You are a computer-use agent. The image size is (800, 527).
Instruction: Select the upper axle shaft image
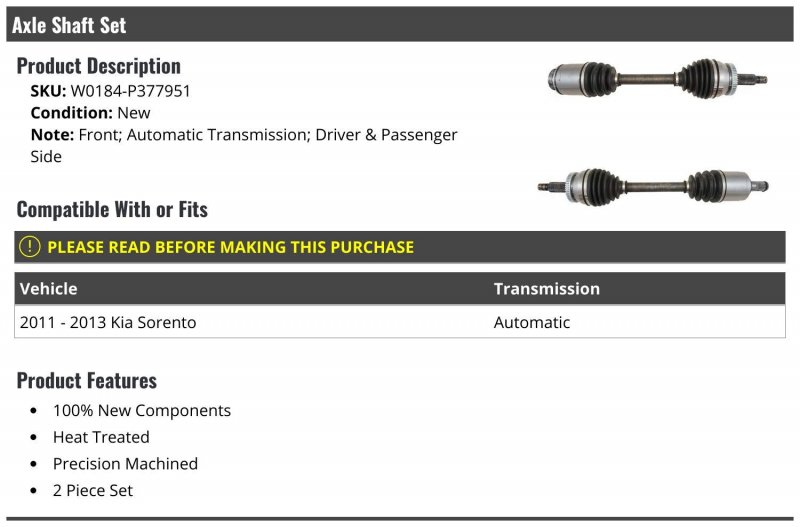coord(657,79)
